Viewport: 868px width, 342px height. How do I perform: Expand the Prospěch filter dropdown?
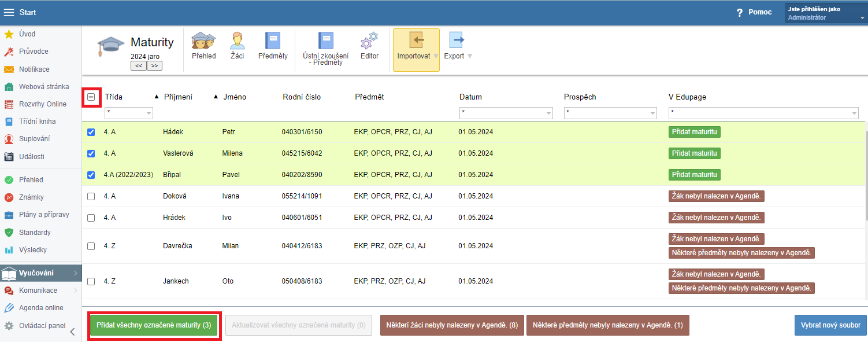(x=610, y=113)
